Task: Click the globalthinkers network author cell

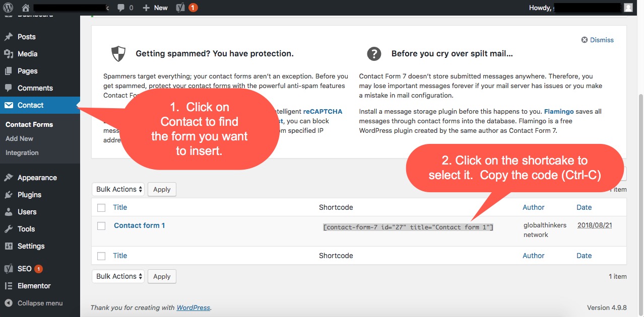Action: [545, 230]
